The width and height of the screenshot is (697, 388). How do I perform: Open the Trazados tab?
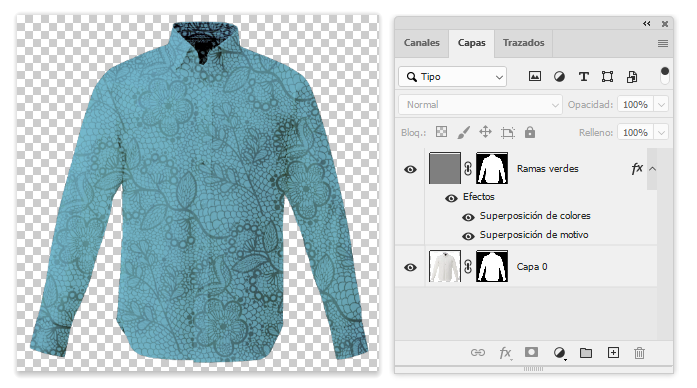[523, 43]
